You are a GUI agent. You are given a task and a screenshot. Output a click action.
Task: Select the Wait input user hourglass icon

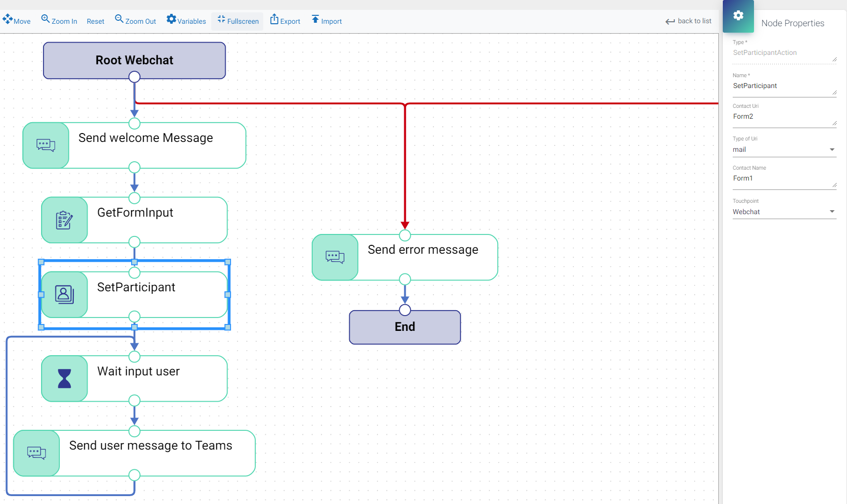click(64, 378)
